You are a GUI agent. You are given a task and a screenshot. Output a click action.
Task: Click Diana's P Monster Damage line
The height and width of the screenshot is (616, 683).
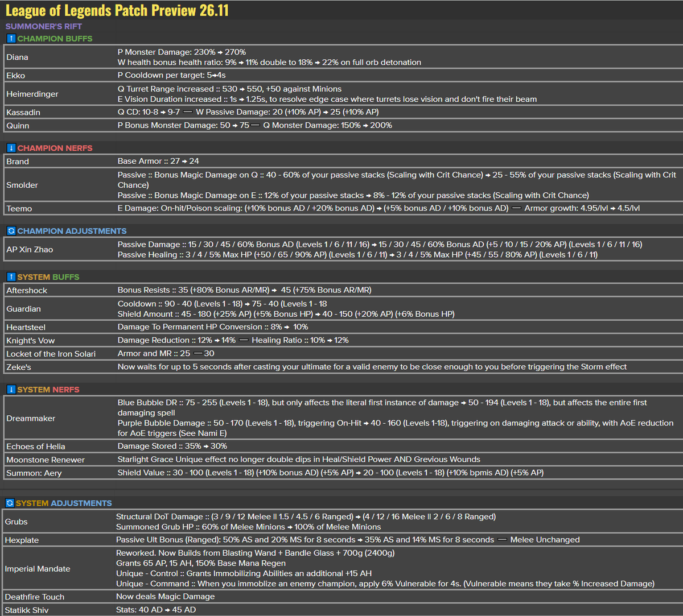tap(182, 52)
